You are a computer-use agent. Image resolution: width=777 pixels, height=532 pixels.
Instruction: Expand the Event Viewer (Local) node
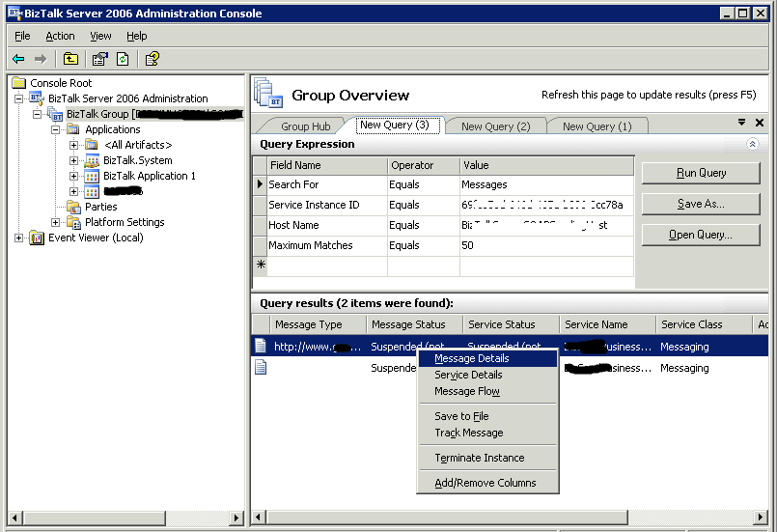tap(19, 238)
